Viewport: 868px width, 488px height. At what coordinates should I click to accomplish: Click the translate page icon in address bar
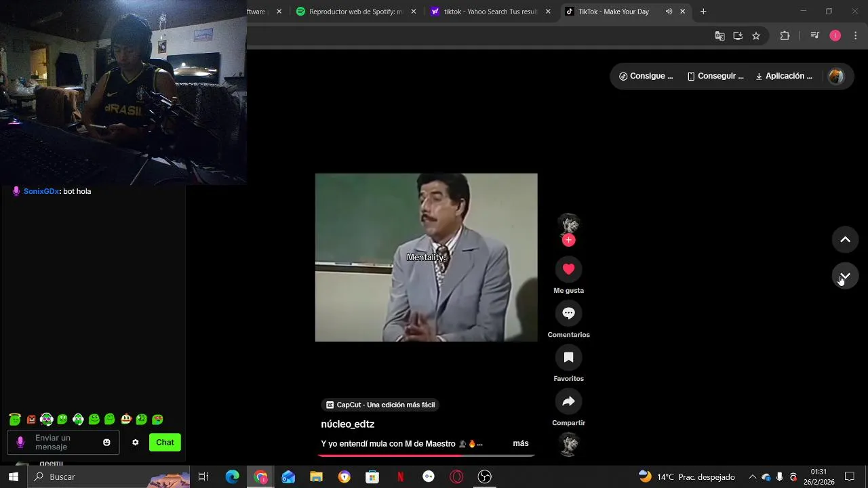720,36
